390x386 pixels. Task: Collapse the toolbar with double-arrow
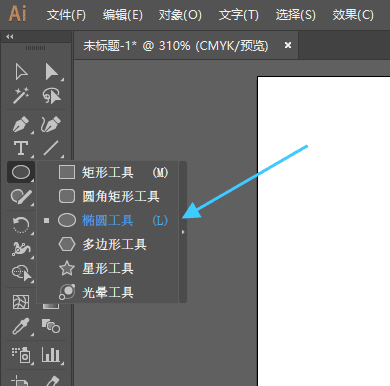[10, 37]
